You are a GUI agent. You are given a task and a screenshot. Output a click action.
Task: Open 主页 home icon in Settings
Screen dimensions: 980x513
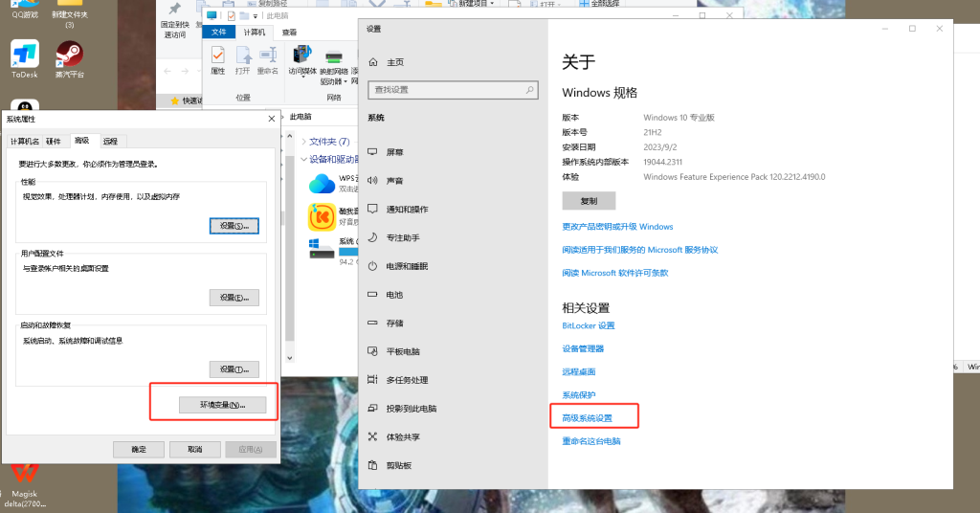[x=373, y=62]
